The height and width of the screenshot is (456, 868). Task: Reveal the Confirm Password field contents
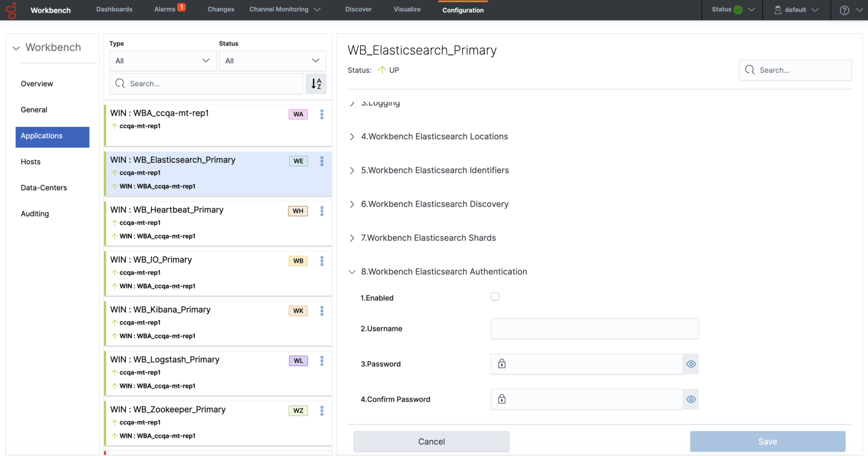(690, 400)
